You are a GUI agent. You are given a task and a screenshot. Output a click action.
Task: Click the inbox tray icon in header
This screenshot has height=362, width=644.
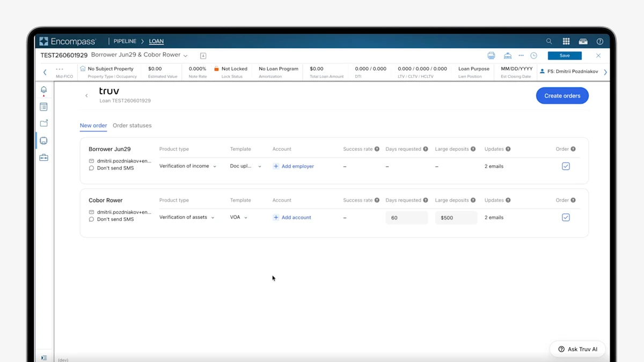point(583,41)
